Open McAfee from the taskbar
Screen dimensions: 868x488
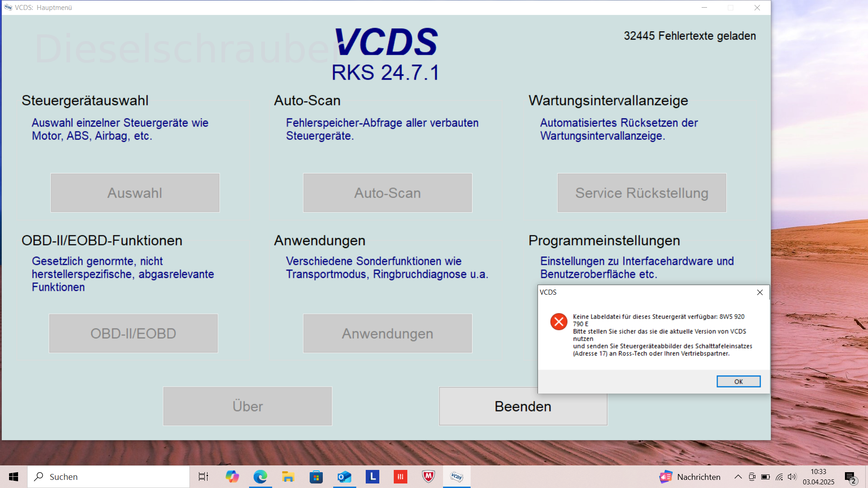point(429,477)
